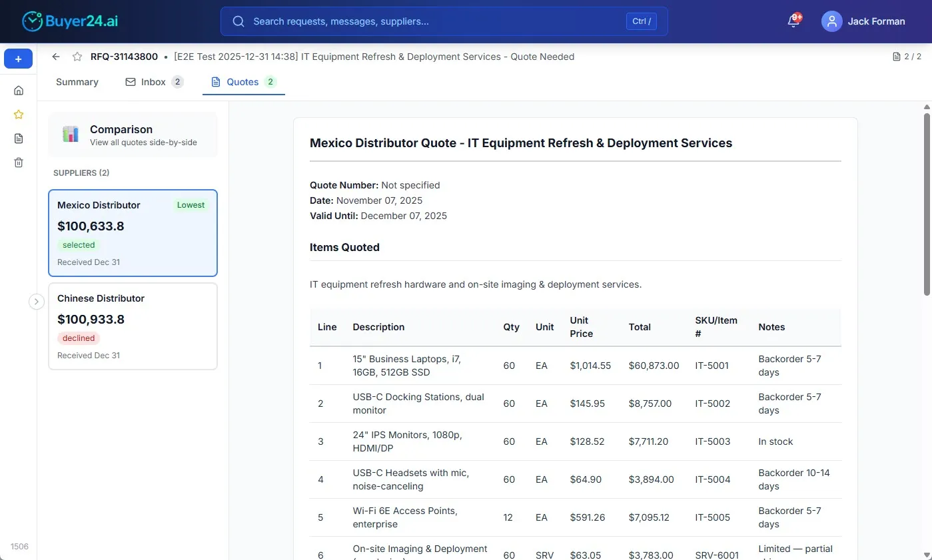Click the vertical scrollbar on the right

(x=926, y=200)
